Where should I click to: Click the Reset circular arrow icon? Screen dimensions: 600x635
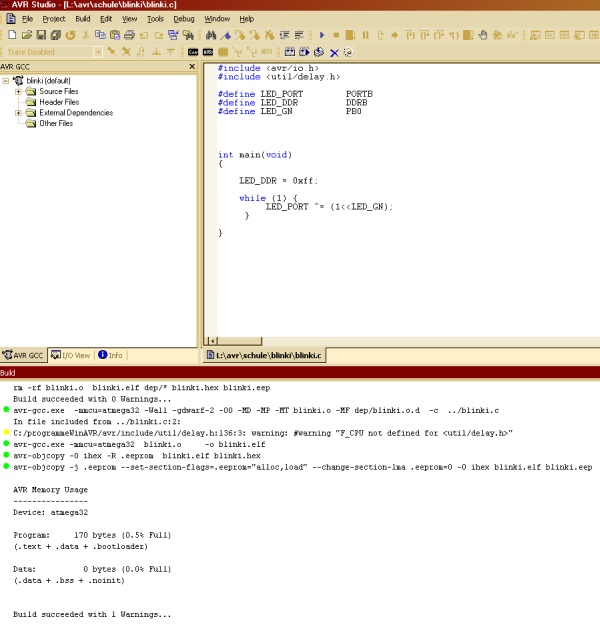click(x=380, y=35)
